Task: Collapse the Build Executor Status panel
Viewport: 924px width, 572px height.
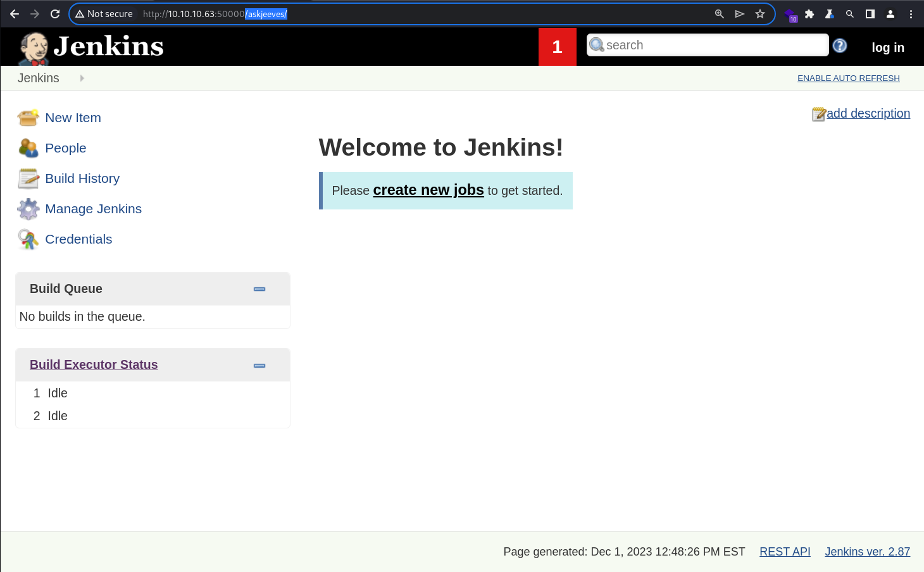Action: pos(259,366)
